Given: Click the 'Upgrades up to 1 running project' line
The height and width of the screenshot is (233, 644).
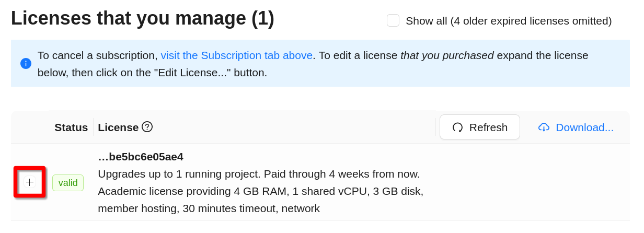Looking at the screenshot, I should point(259,174).
